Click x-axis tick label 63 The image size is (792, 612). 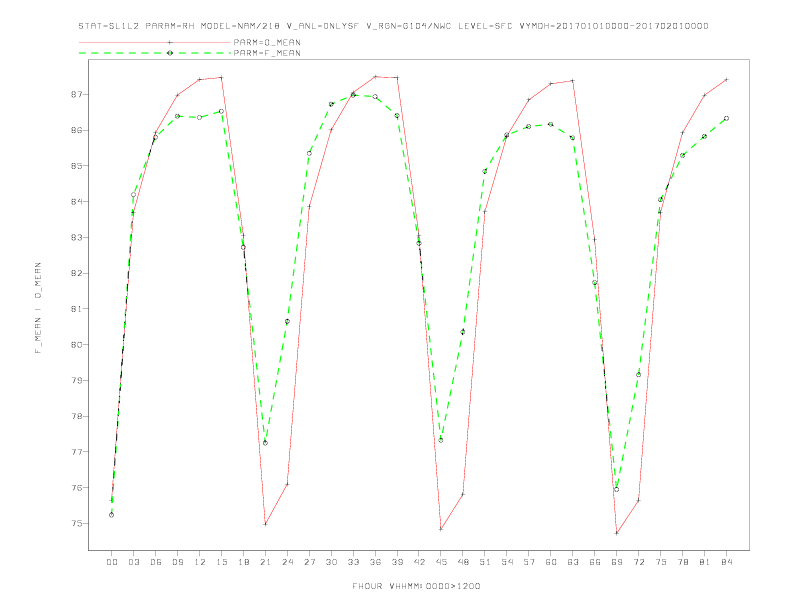point(573,562)
